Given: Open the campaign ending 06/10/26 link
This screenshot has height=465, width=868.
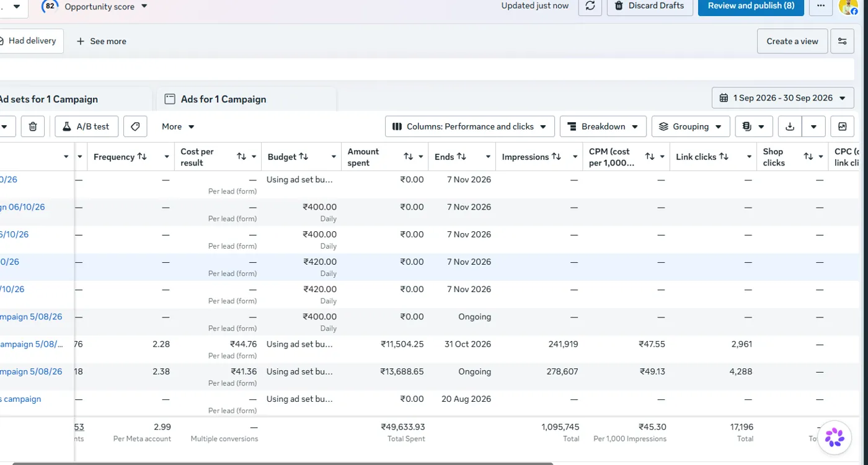Looking at the screenshot, I should point(22,207).
